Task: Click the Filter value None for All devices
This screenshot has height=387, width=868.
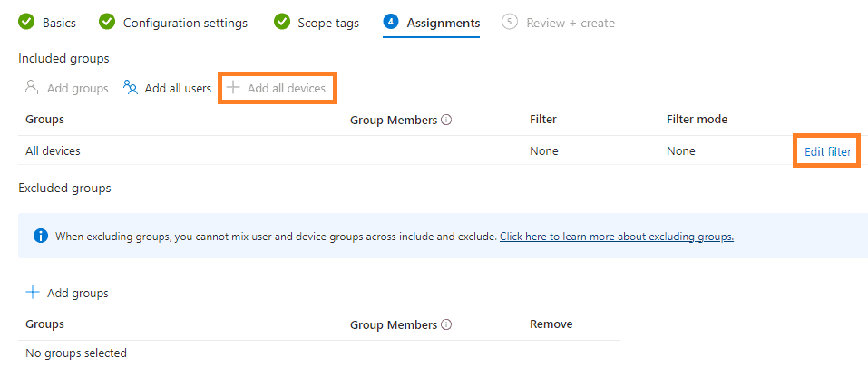Action: pyautogui.click(x=543, y=151)
